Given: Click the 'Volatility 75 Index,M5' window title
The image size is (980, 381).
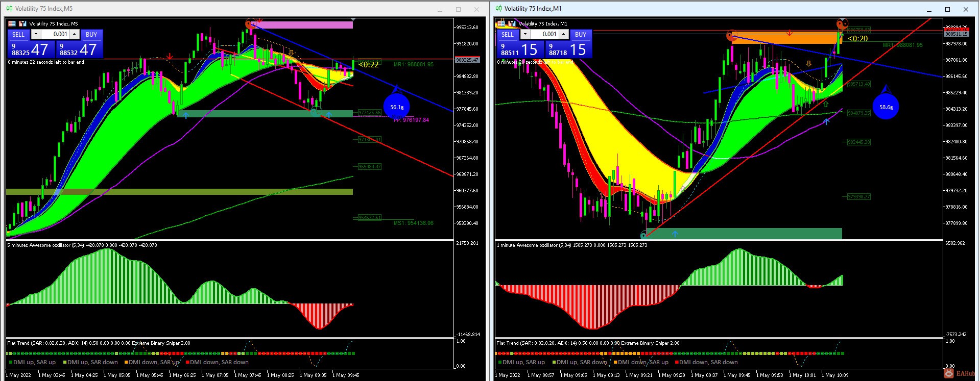Looking at the screenshot, I should 44,9.
